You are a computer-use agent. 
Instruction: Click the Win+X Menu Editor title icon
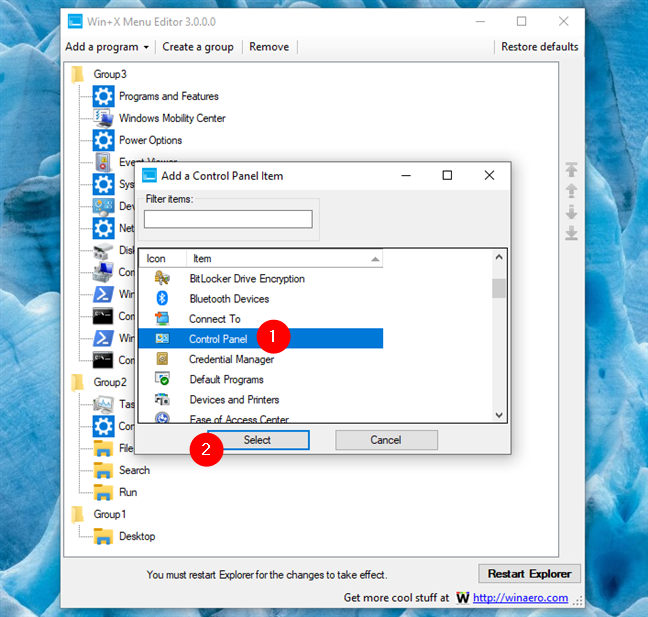pyautogui.click(x=75, y=21)
